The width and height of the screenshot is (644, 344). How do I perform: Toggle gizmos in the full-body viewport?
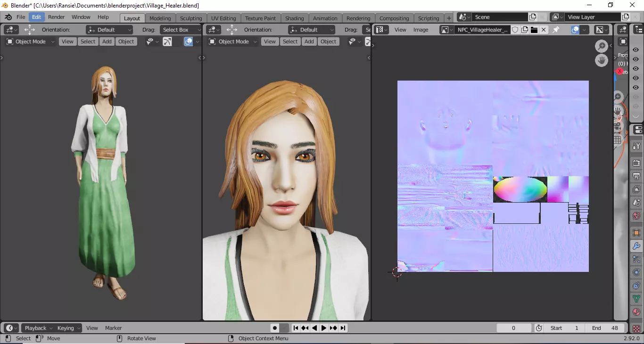(167, 41)
